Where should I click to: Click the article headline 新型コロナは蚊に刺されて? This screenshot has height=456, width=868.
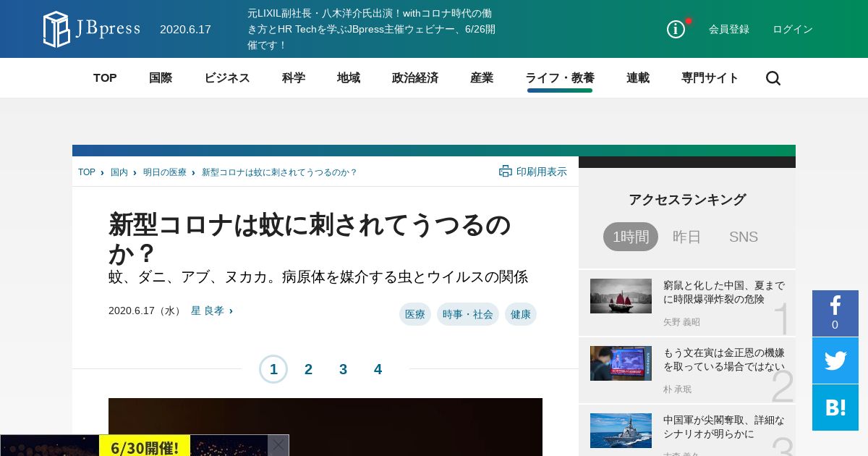[x=310, y=239]
